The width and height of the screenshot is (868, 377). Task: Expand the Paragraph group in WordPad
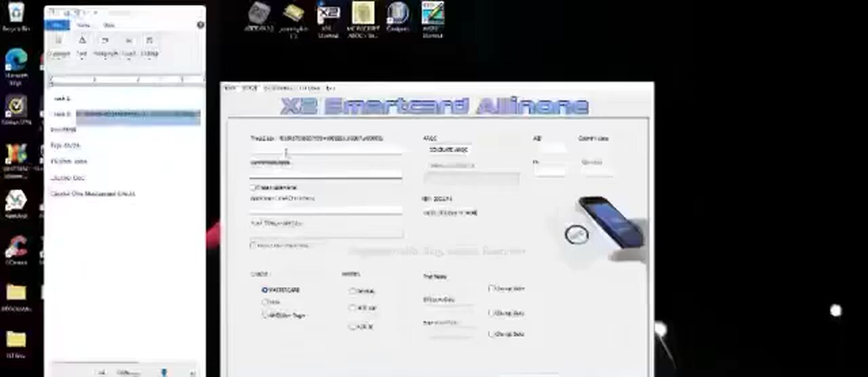coord(105,46)
